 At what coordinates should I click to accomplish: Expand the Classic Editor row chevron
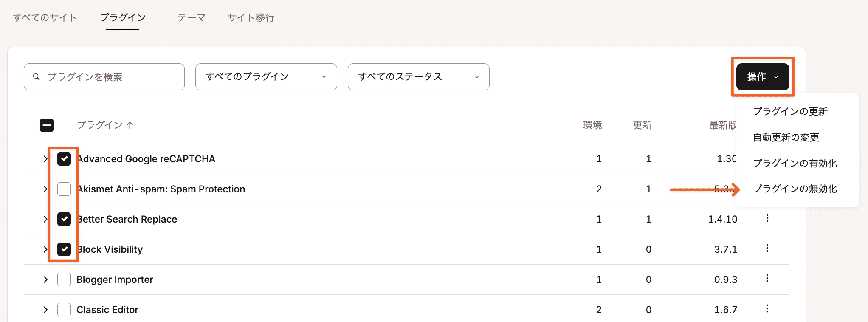tap(45, 310)
